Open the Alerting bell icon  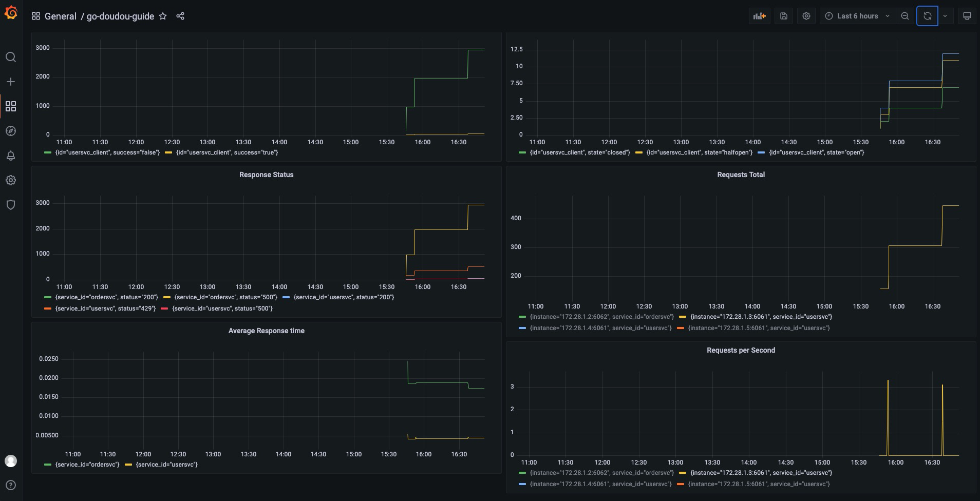click(x=11, y=156)
